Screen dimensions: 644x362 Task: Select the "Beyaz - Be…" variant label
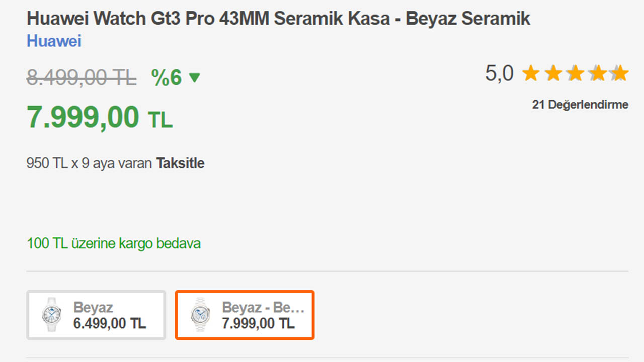[263, 307]
